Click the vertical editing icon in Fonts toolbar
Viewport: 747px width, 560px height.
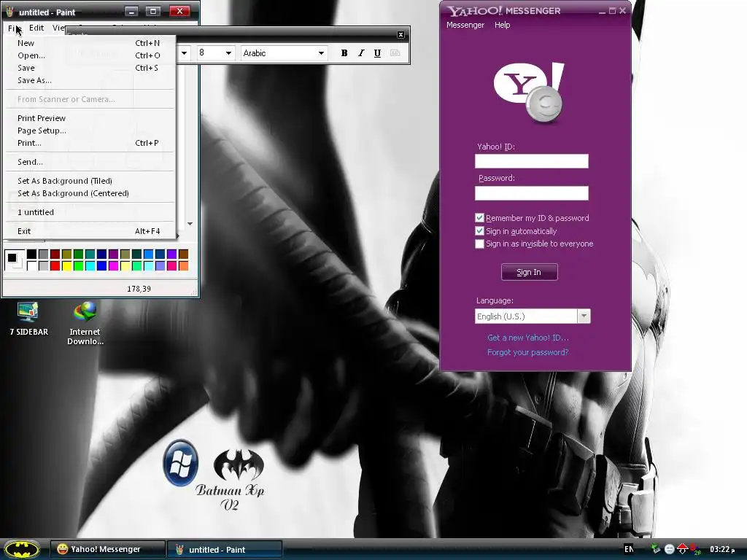click(x=395, y=52)
